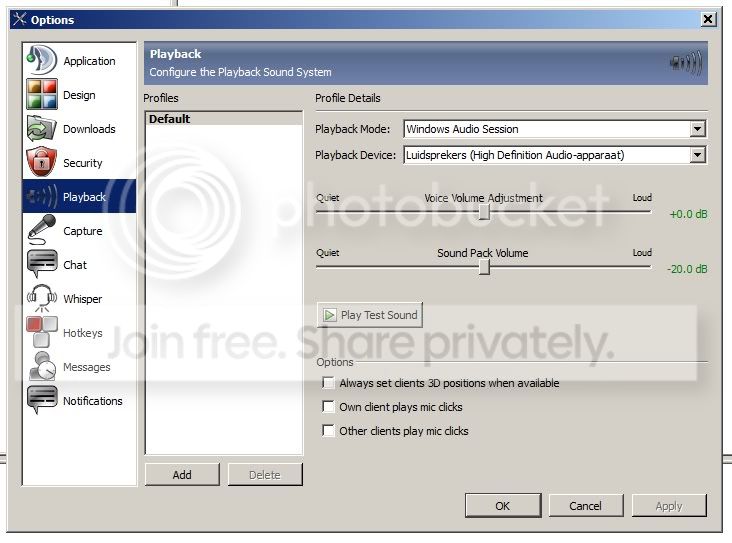This screenshot has height=543, width=732.
Task: Go to the Hotkeys section label
Action: 83,333
